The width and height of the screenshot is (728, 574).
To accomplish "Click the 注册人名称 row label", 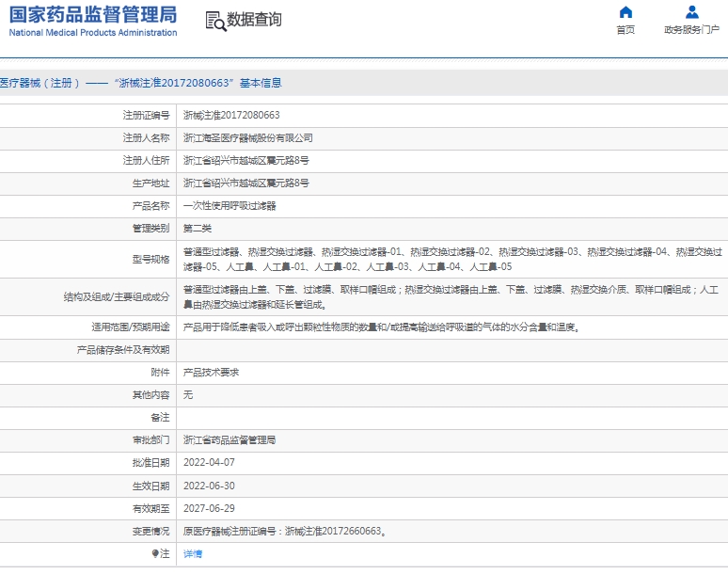I will 146,138.
